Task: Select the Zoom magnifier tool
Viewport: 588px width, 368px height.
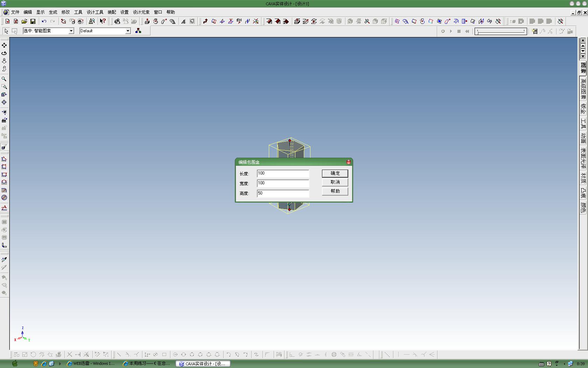Action: 4,79
